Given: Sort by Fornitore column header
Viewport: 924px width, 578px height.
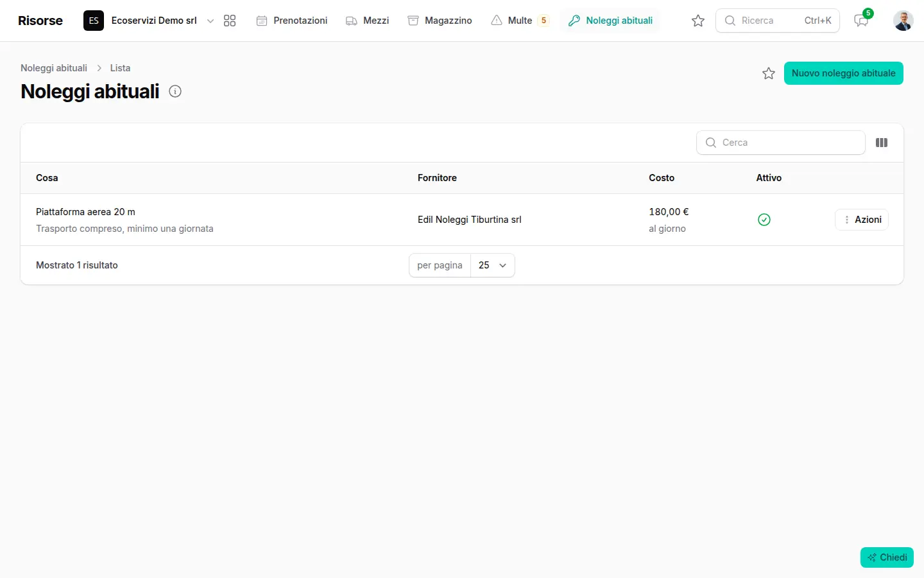Looking at the screenshot, I should (437, 178).
